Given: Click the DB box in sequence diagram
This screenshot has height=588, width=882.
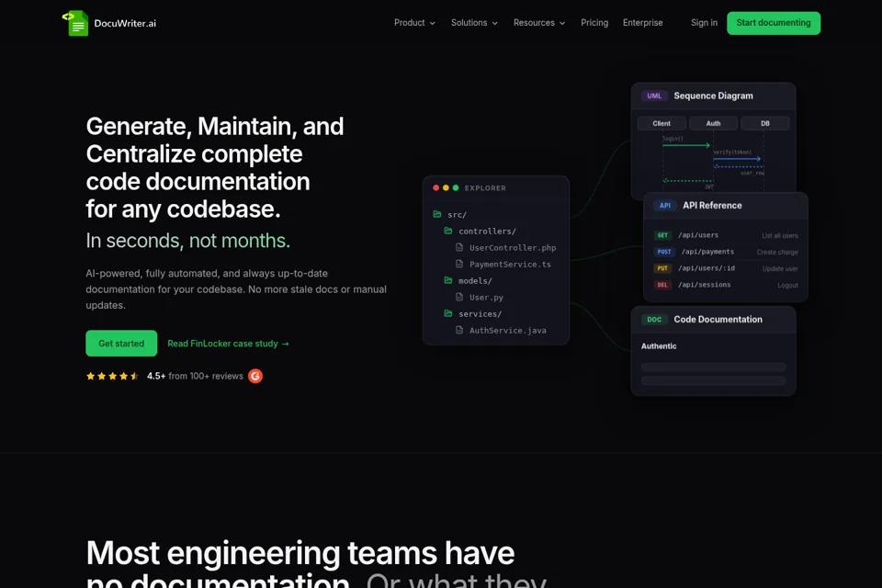Looking at the screenshot, I should pyautogui.click(x=765, y=123).
